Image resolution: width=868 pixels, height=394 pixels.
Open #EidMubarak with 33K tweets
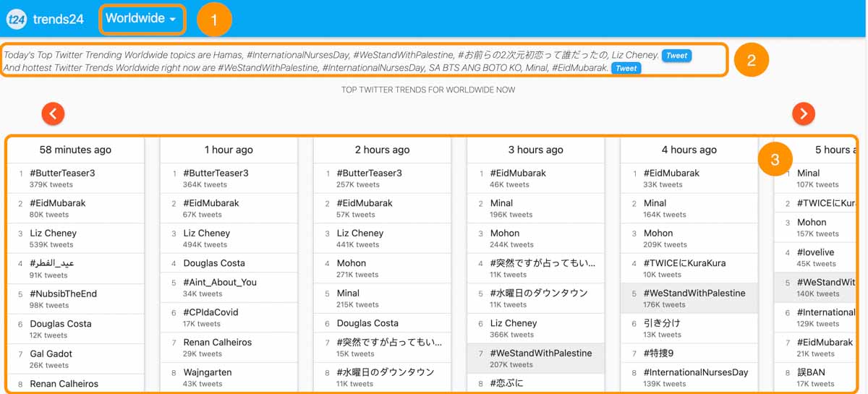pyautogui.click(x=672, y=174)
